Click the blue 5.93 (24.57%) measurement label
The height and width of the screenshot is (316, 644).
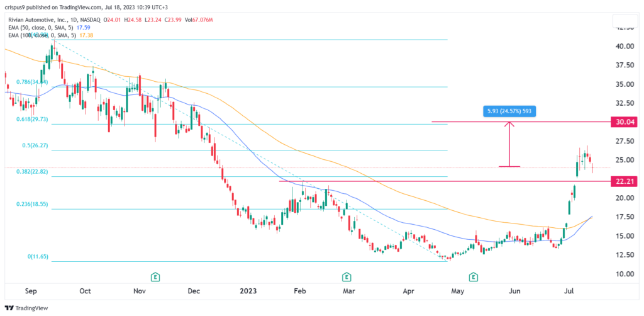click(510, 111)
